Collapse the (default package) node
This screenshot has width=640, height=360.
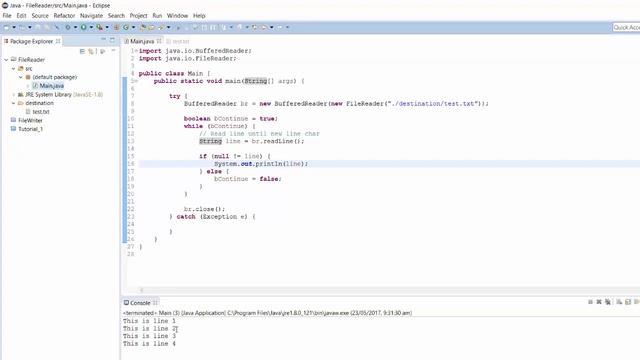coord(21,77)
